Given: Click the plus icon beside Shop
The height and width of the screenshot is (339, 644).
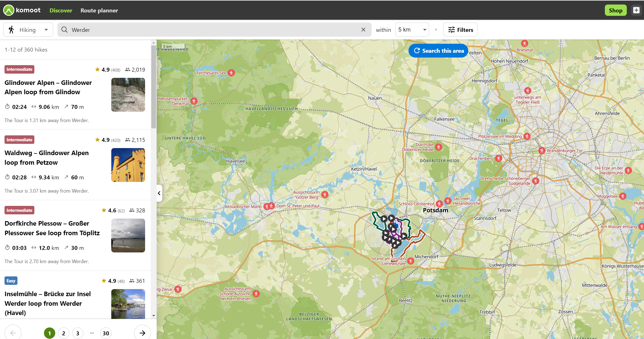Looking at the screenshot, I should [x=636, y=10].
